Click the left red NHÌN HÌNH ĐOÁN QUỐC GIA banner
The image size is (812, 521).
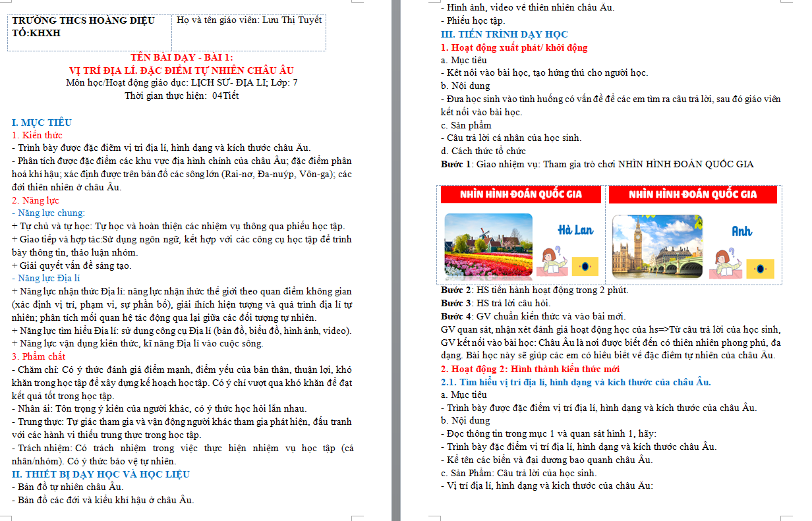pyautogui.click(x=521, y=194)
